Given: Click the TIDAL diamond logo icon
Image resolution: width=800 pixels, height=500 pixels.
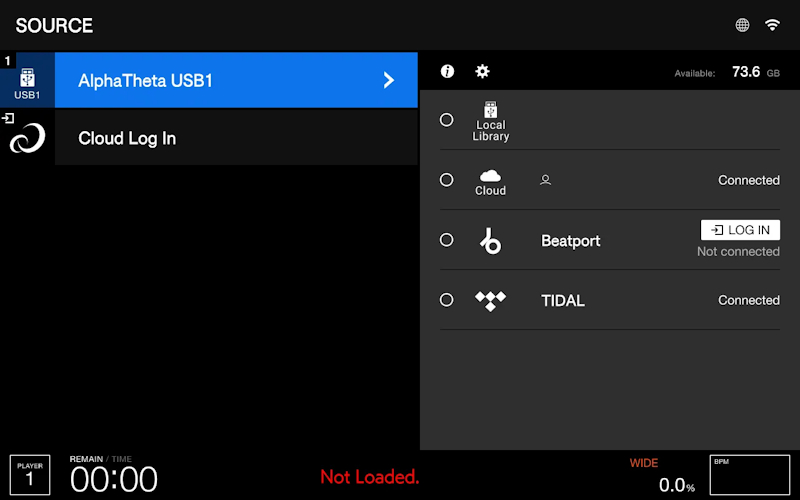Looking at the screenshot, I should point(490,301).
